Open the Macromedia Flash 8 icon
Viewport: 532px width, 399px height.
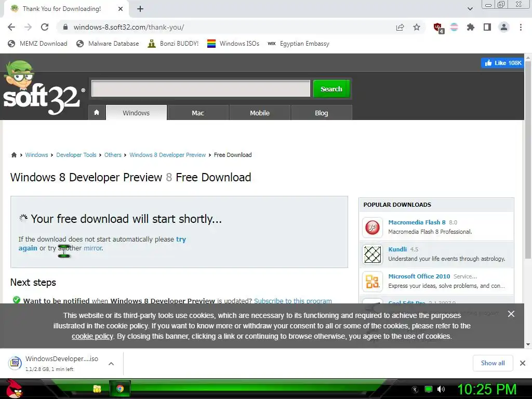(372, 227)
